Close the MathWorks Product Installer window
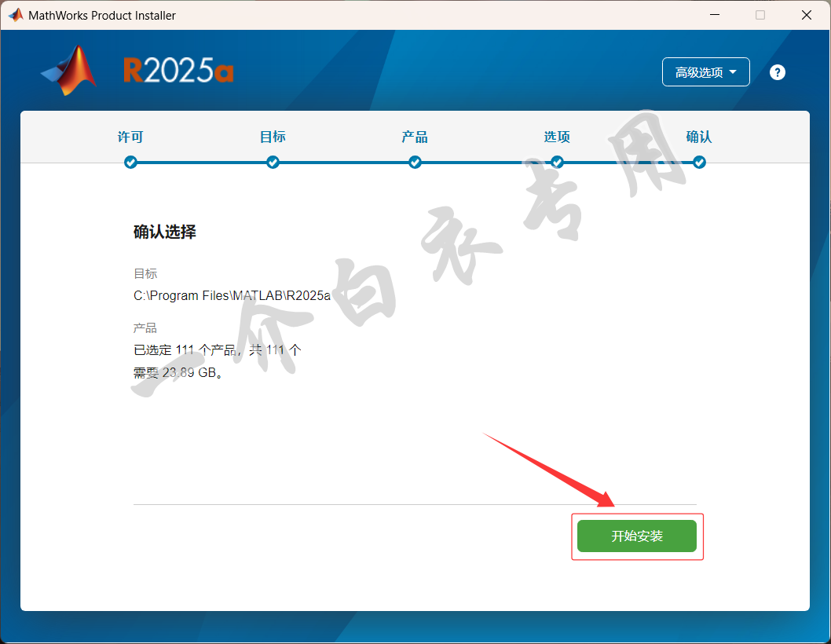Viewport: 831px width, 644px height. [x=807, y=15]
